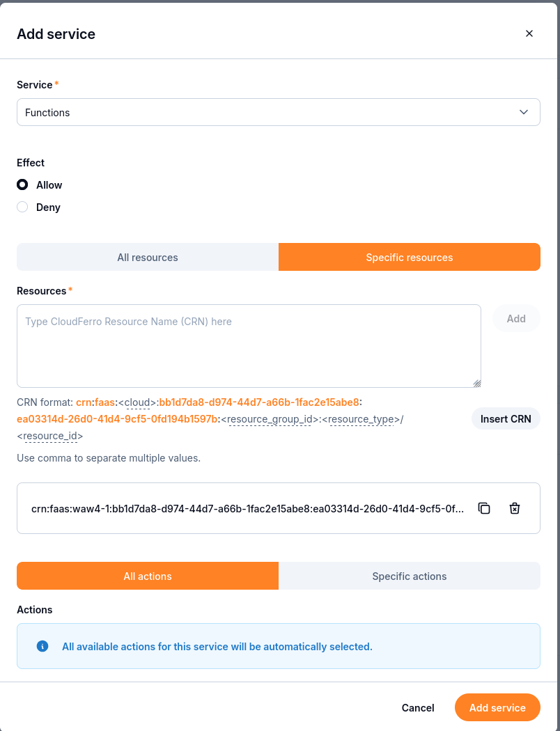
Task: Copy the added CRN to clipboard
Action: click(484, 508)
